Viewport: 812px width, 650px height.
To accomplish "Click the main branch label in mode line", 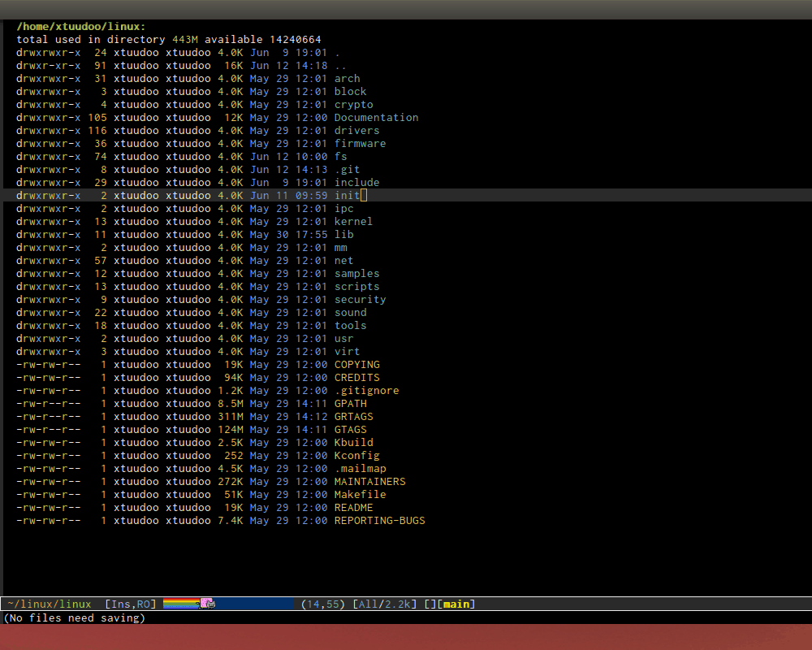I will 456,604.
